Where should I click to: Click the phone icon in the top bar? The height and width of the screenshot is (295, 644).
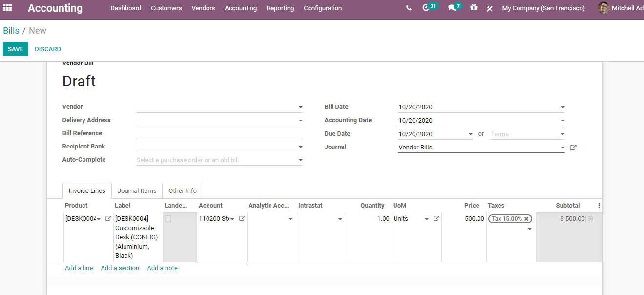click(x=409, y=8)
